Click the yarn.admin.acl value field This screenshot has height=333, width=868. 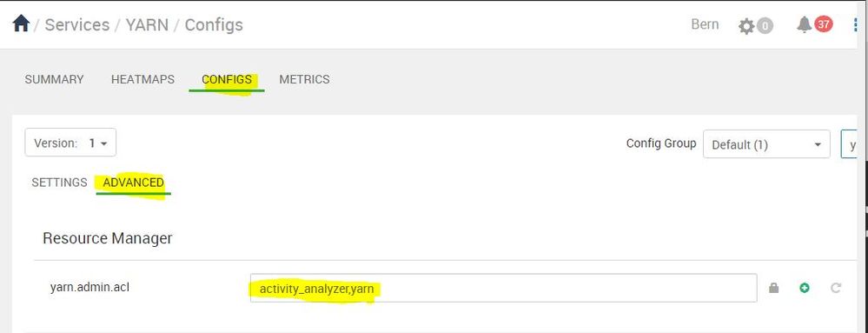503,288
